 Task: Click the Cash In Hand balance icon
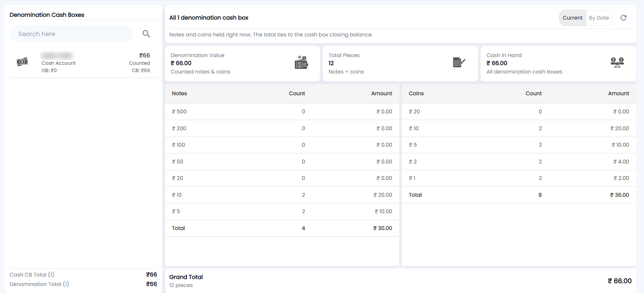coord(617,62)
